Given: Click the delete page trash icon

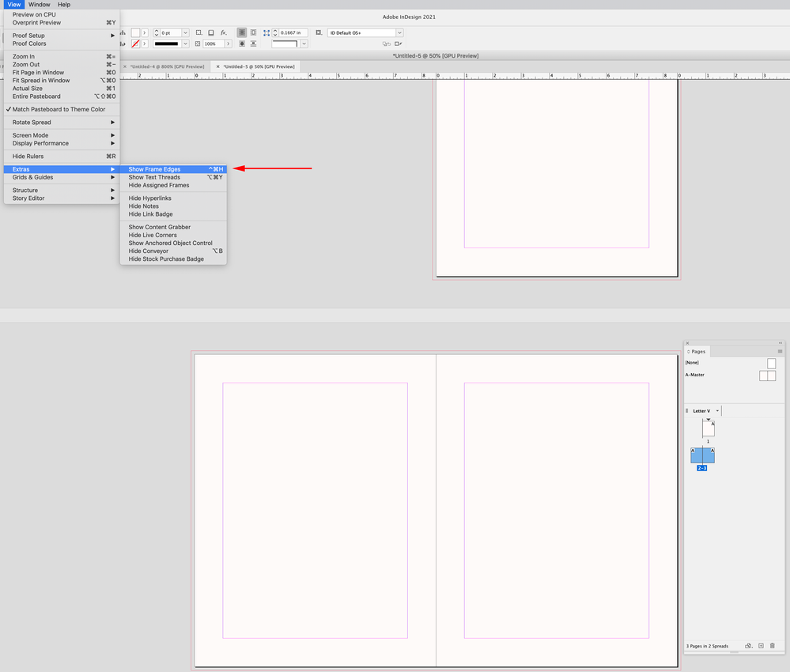Looking at the screenshot, I should pyautogui.click(x=773, y=646).
